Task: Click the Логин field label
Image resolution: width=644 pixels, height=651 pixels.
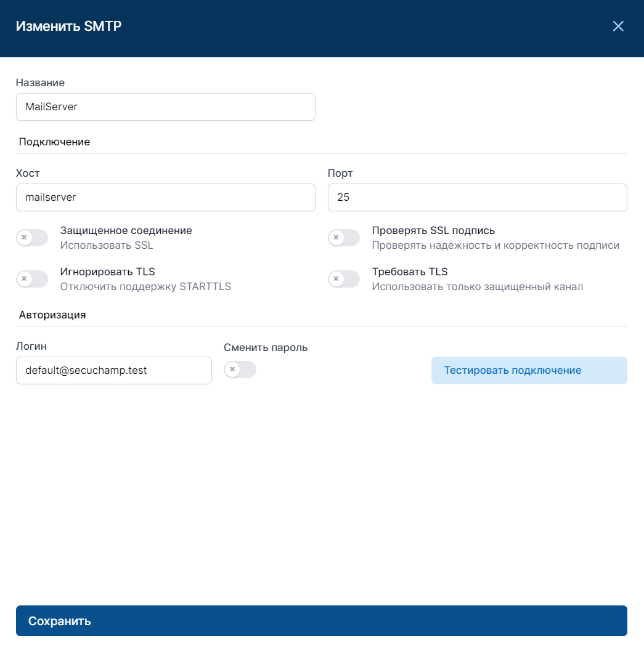Action: [31, 346]
